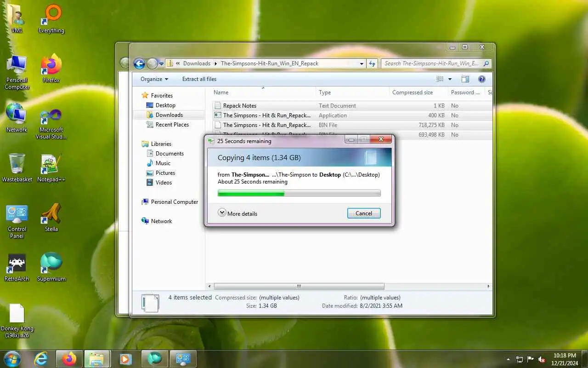Screen dimensions: 588x368
Task: Select Network in the navigation pane
Action: (161, 221)
